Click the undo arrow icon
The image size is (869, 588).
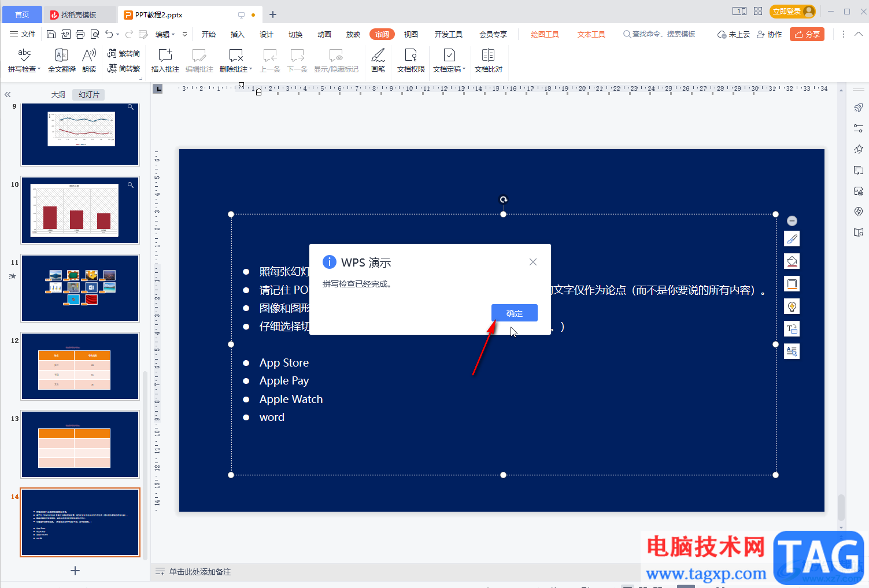point(109,34)
